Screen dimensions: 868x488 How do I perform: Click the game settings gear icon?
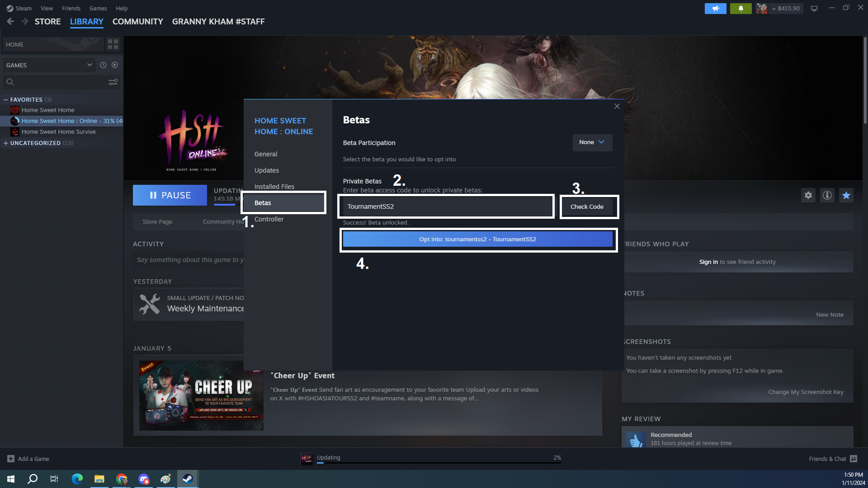[808, 195]
